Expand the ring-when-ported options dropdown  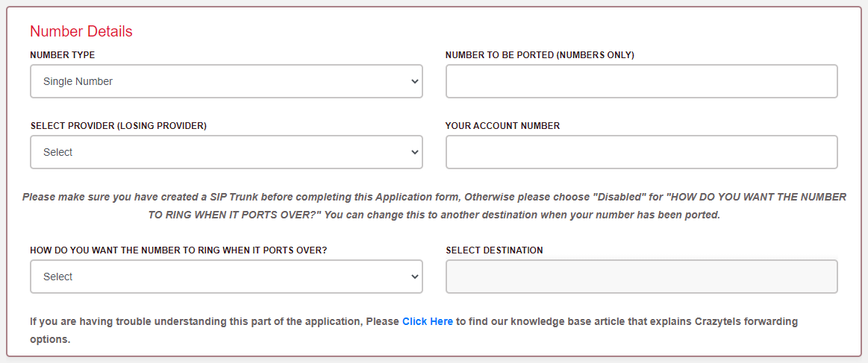[x=225, y=277]
